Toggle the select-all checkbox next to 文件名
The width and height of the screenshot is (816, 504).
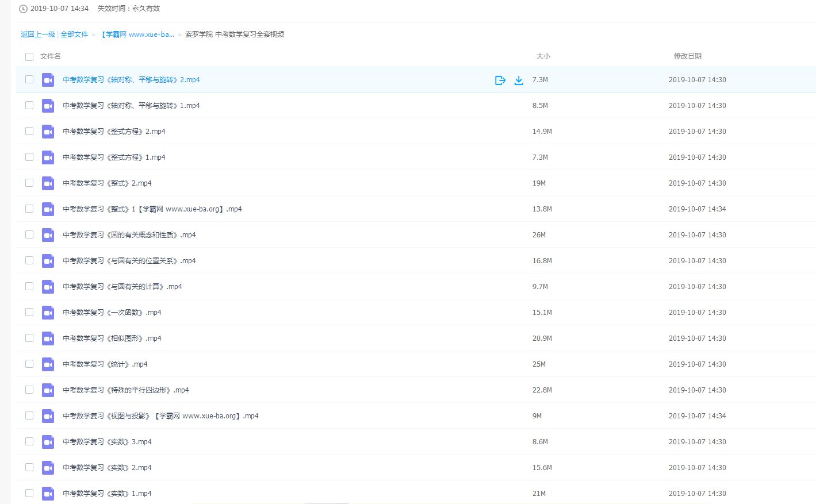point(29,56)
